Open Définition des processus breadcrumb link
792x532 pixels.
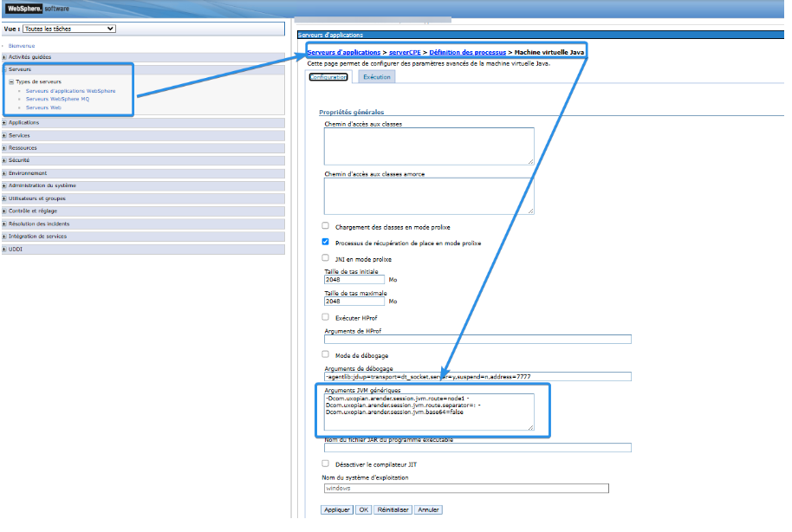click(x=468, y=53)
